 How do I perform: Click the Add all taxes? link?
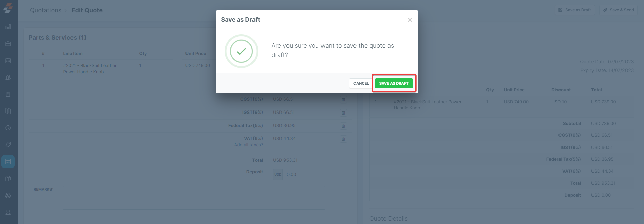point(248,145)
